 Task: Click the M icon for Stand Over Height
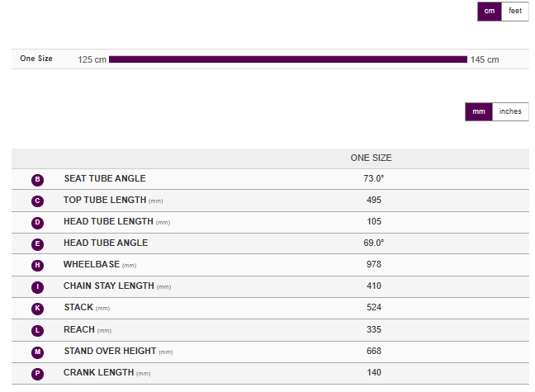pyautogui.click(x=37, y=352)
